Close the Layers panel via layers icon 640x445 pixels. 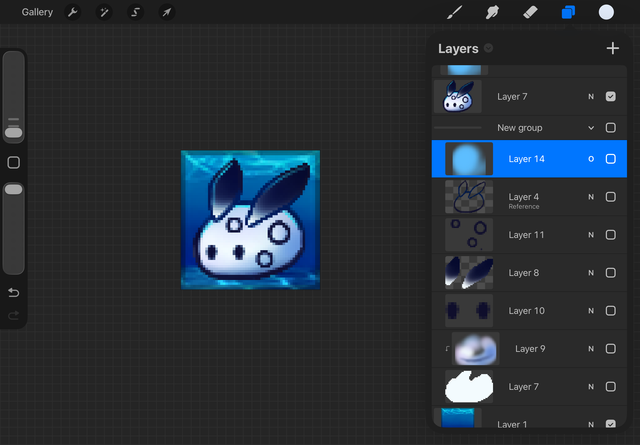568,12
